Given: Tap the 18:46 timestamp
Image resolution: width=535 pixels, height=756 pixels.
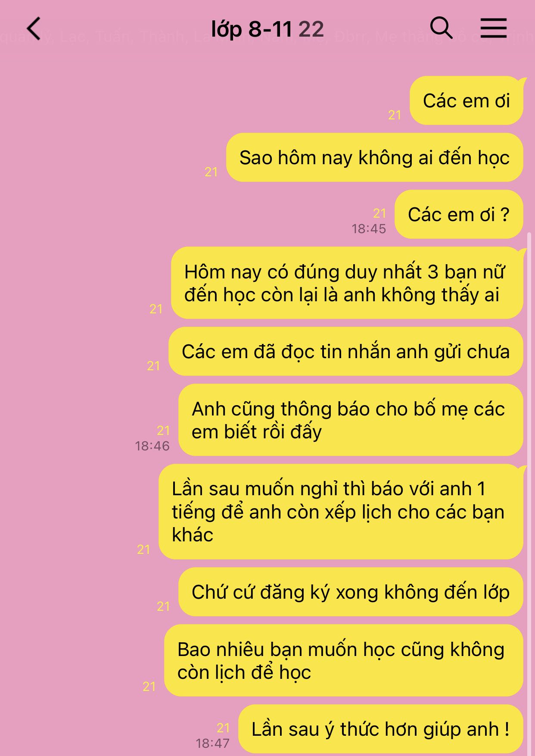Looking at the screenshot, I should click(152, 446).
